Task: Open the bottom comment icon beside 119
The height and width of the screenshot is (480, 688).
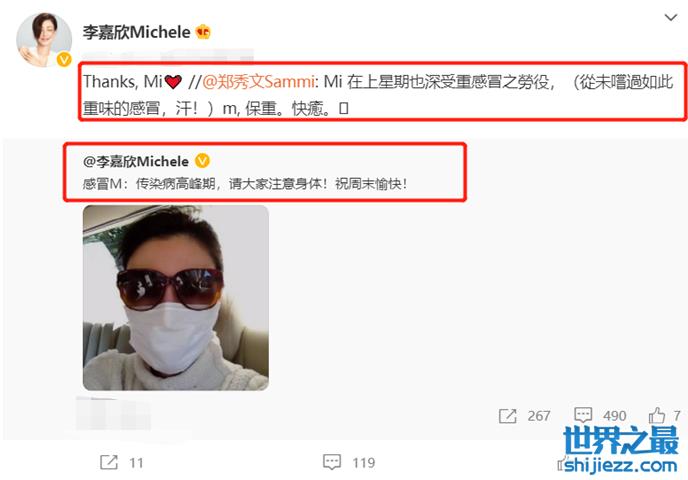Action: coord(332,462)
